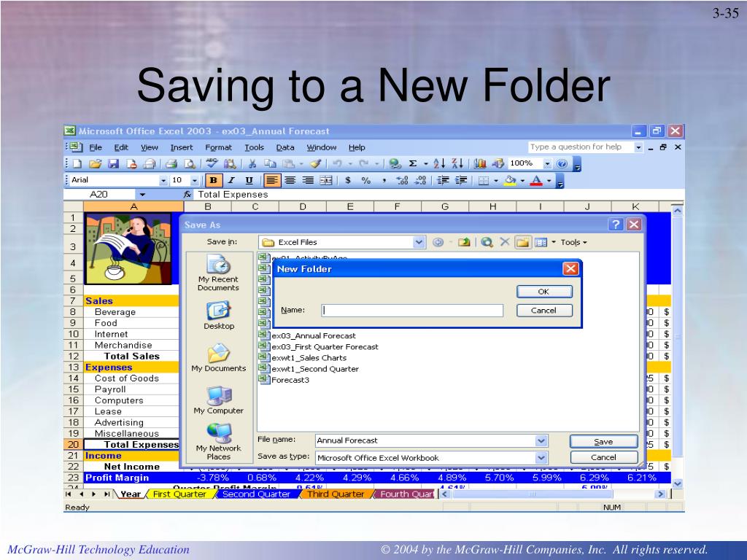Click the Cut scissors icon

coord(252,164)
